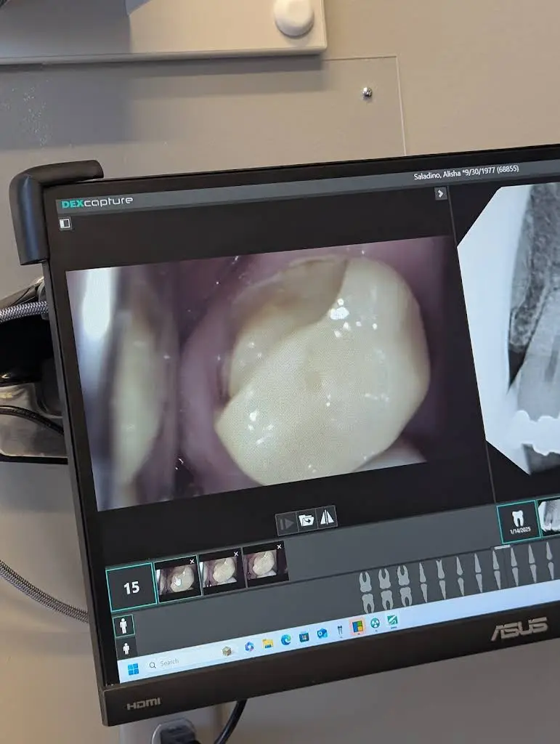560x744 pixels.
Task: Open File Explorer from the taskbar
Action: point(267,643)
